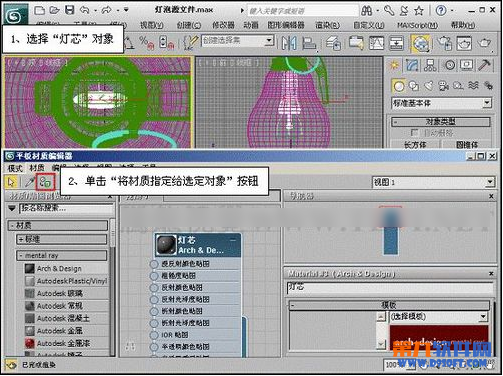Select the Lights category icon

pos(429,86)
